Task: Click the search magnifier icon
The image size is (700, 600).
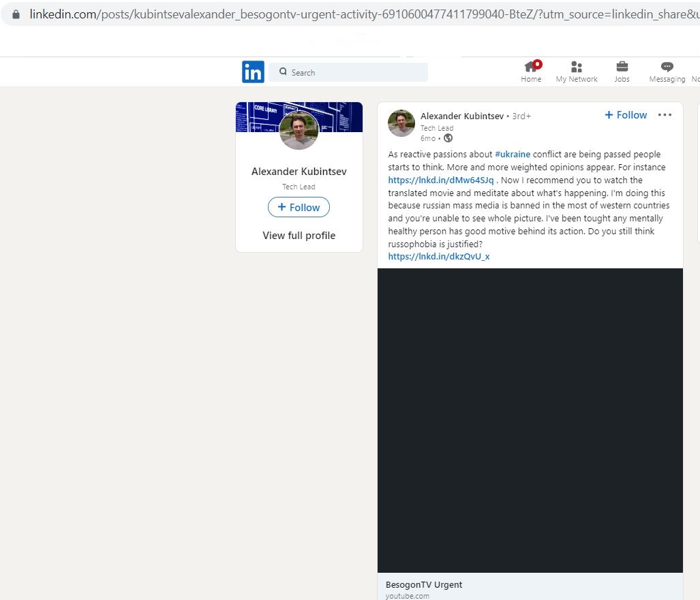Action: point(283,72)
